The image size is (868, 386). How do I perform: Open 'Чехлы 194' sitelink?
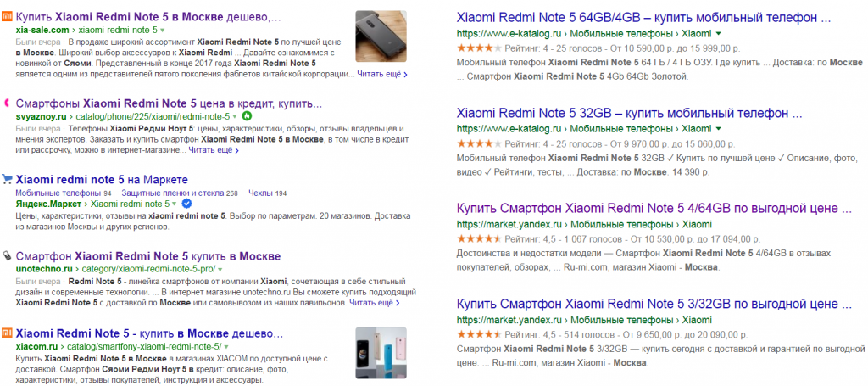[x=267, y=193]
